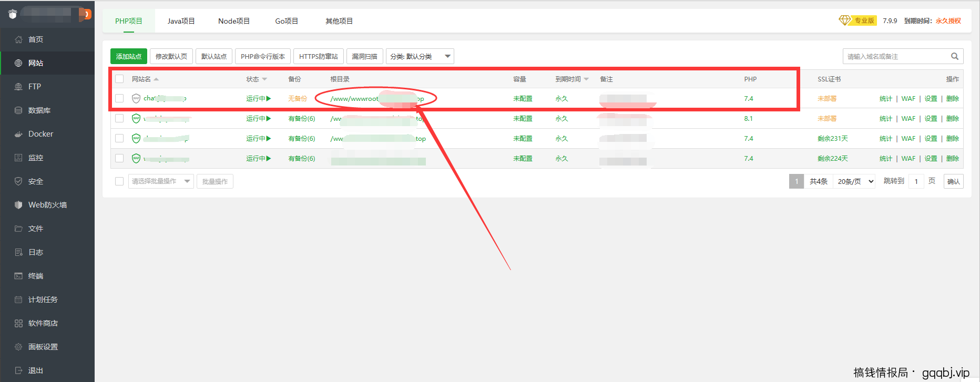Screen dimensions: 980x382
Task: Check the box for the 无备份 site row
Action: pyautogui.click(x=119, y=98)
